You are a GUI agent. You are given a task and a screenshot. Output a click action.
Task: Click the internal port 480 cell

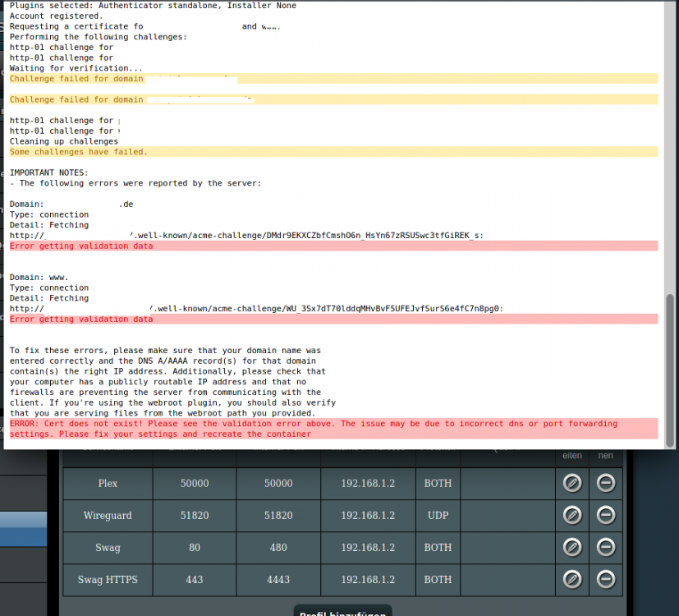click(278, 548)
